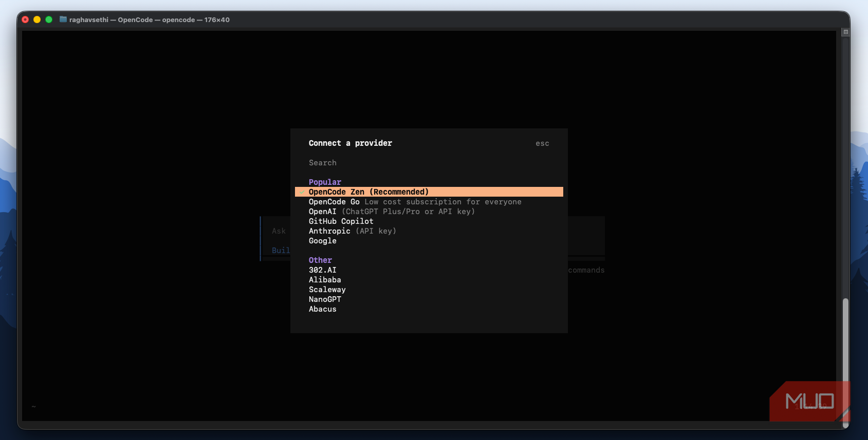Screen dimensions: 868x440
Task: Choose Google as provider
Action: pyautogui.click(x=429, y=241)
